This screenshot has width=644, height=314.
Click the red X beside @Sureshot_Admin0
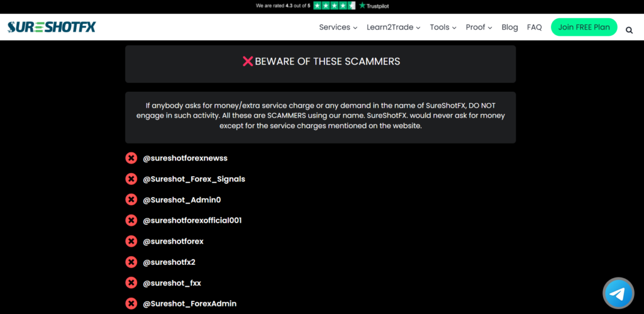pos(131,199)
